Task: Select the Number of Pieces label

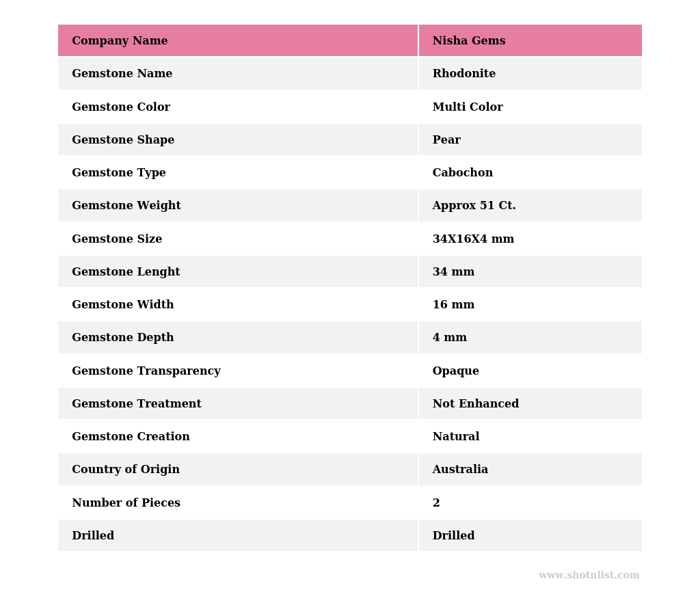Action: 126,503
